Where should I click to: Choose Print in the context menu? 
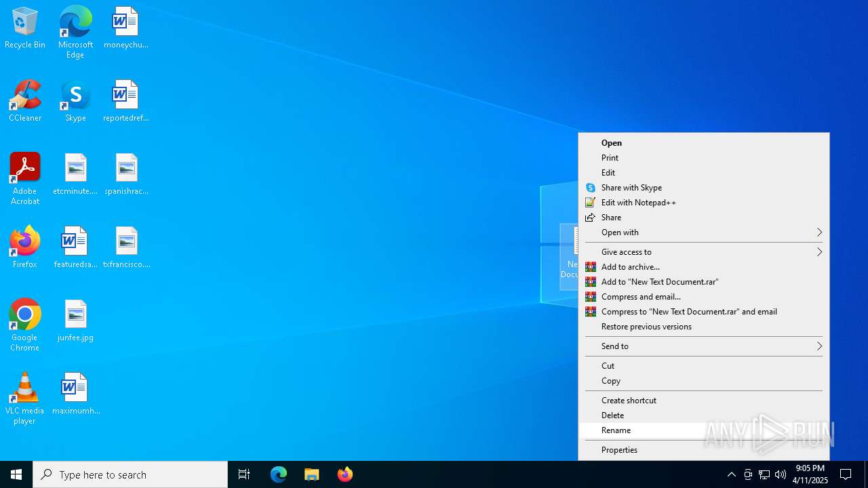[704, 158]
